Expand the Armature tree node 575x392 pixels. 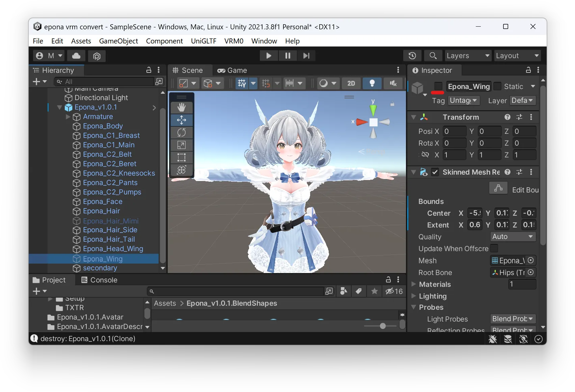68,117
